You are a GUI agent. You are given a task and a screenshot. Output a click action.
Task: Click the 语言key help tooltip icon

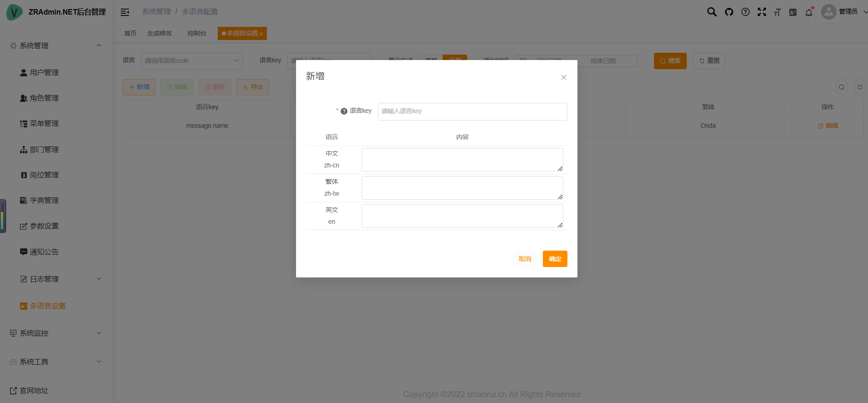pos(344,111)
